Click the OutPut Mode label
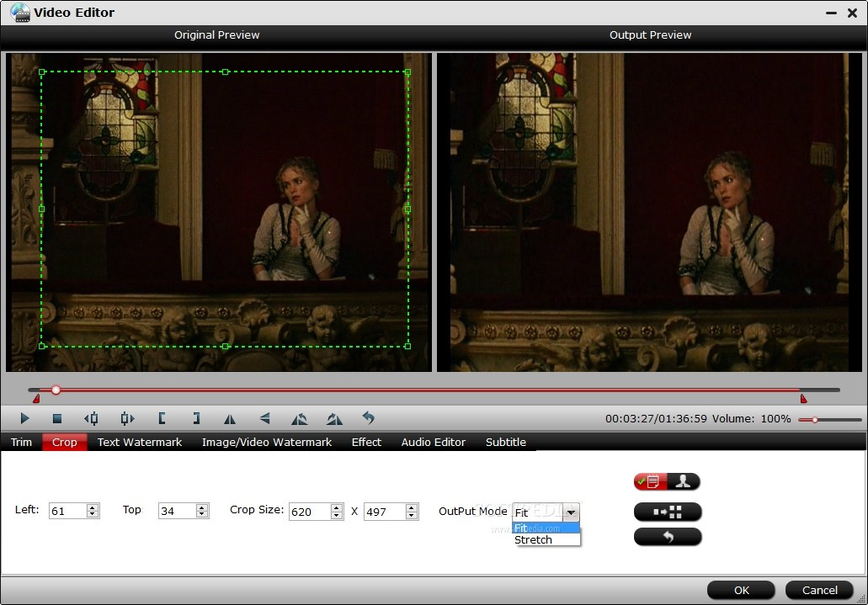Viewport: 868px width, 605px height. 473,511
